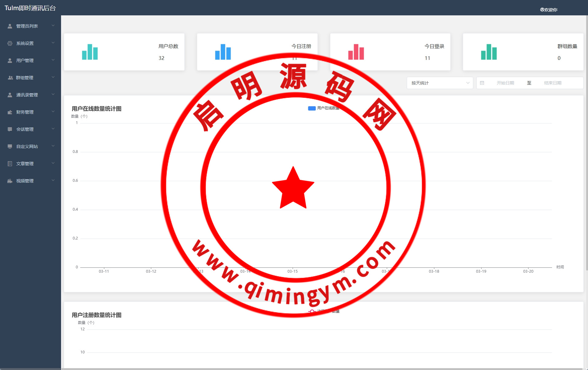Open the 按天统计 statistics dropdown

440,83
